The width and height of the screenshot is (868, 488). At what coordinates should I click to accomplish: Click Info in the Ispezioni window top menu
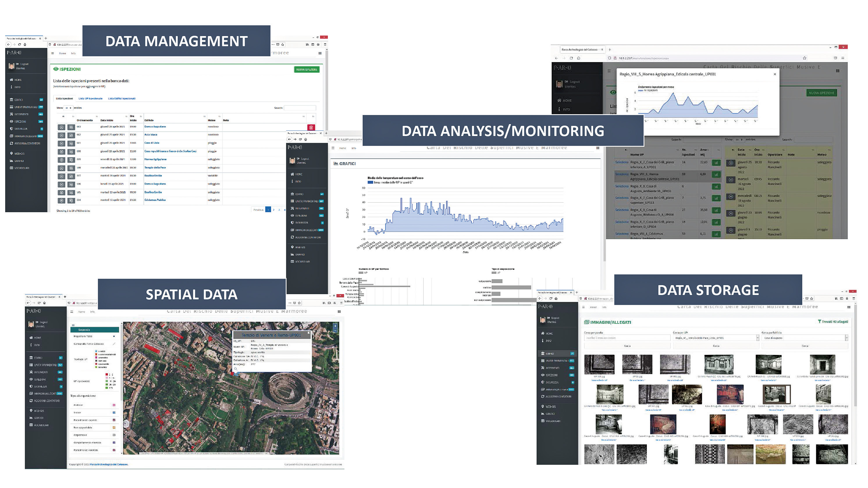(x=74, y=53)
